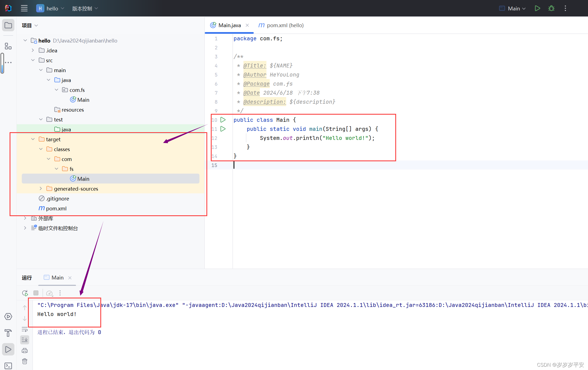Print the console output
Image resolution: width=588 pixels, height=370 pixels.
tap(25, 351)
